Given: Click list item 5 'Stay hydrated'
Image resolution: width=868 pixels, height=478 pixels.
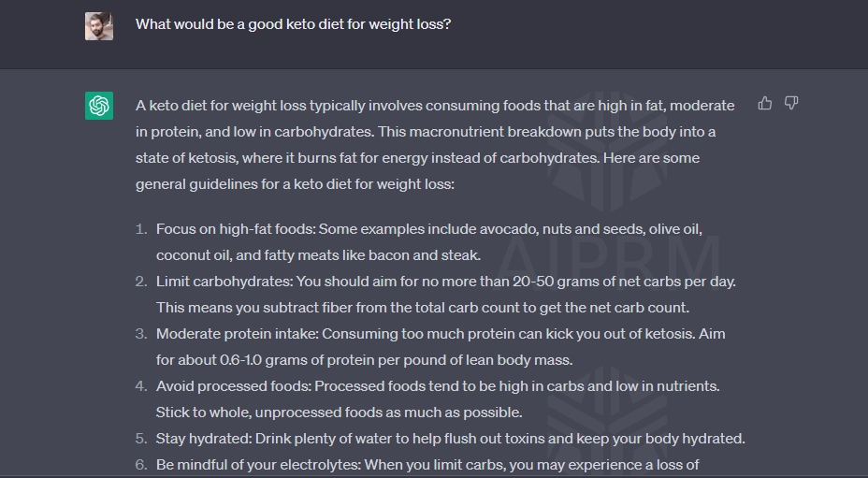Looking at the screenshot, I should [451, 439].
